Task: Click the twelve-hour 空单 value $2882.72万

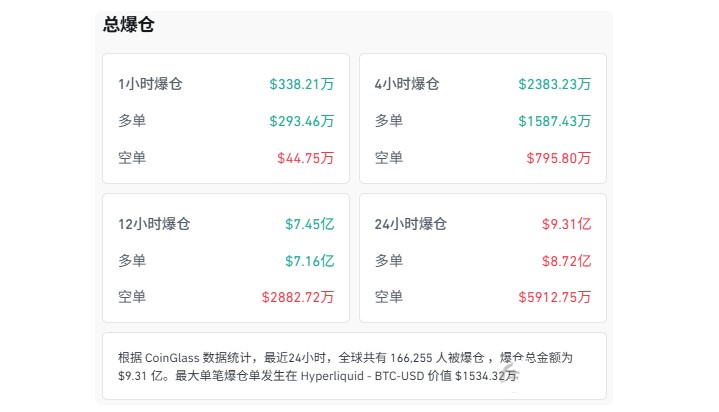Action: pos(298,297)
